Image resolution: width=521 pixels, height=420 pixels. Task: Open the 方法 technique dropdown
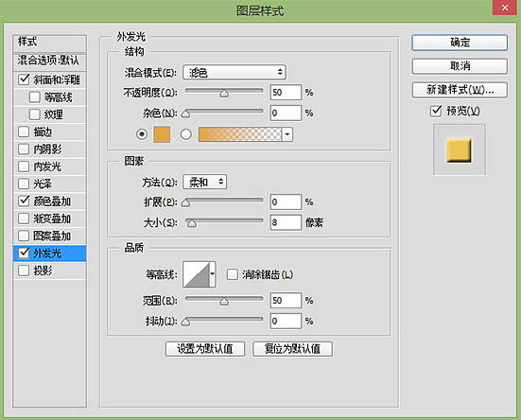pos(204,182)
